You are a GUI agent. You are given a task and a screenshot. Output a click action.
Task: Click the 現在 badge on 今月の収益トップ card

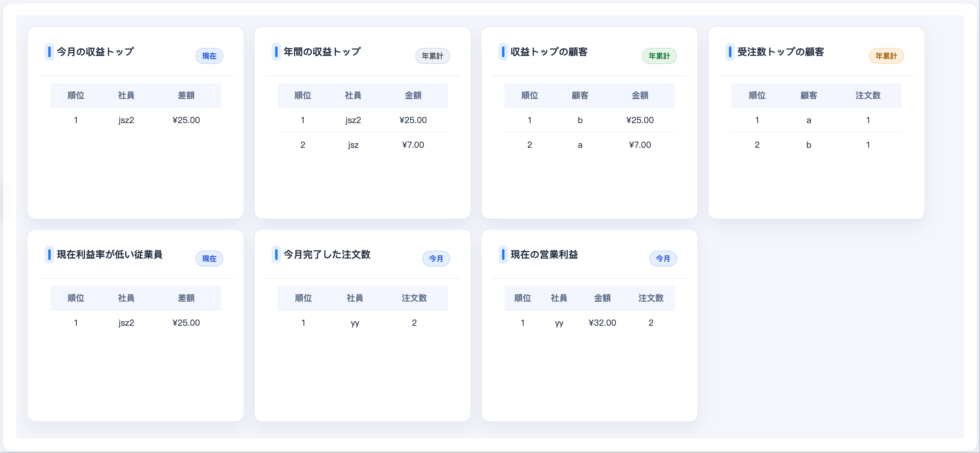[209, 56]
